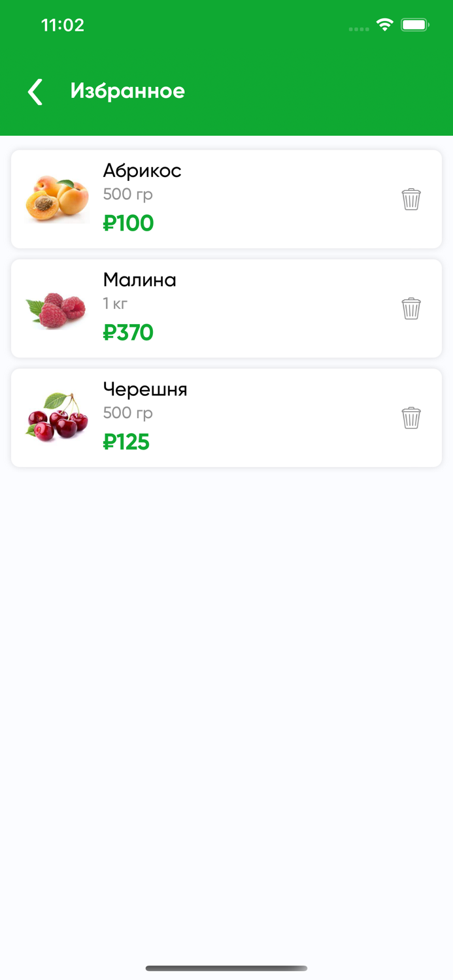
Task: Tap the back arrow in header
Action: [x=35, y=91]
